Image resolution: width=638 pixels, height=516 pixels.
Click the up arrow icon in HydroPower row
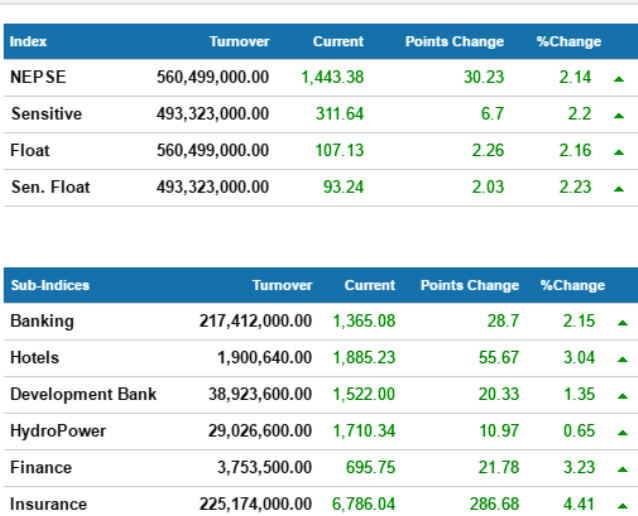(x=623, y=433)
